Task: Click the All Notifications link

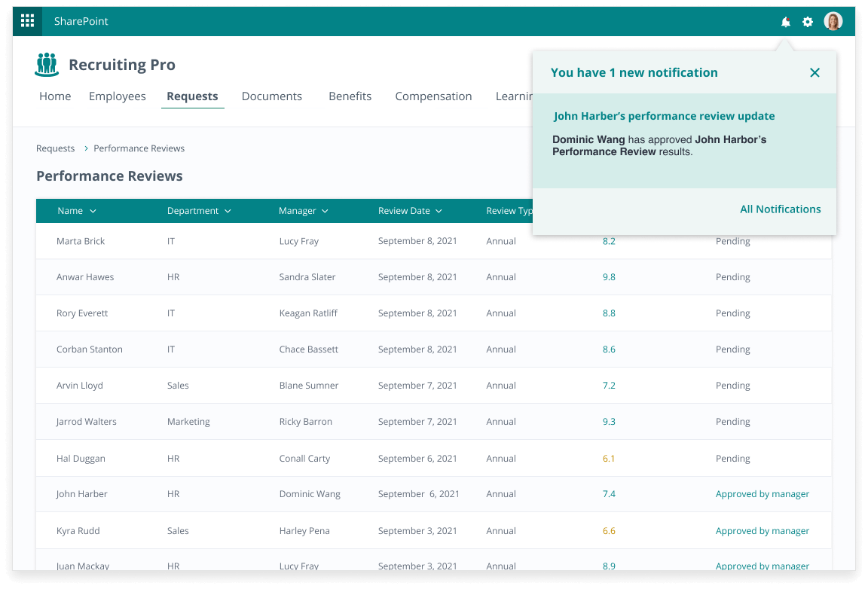Action: (780, 209)
